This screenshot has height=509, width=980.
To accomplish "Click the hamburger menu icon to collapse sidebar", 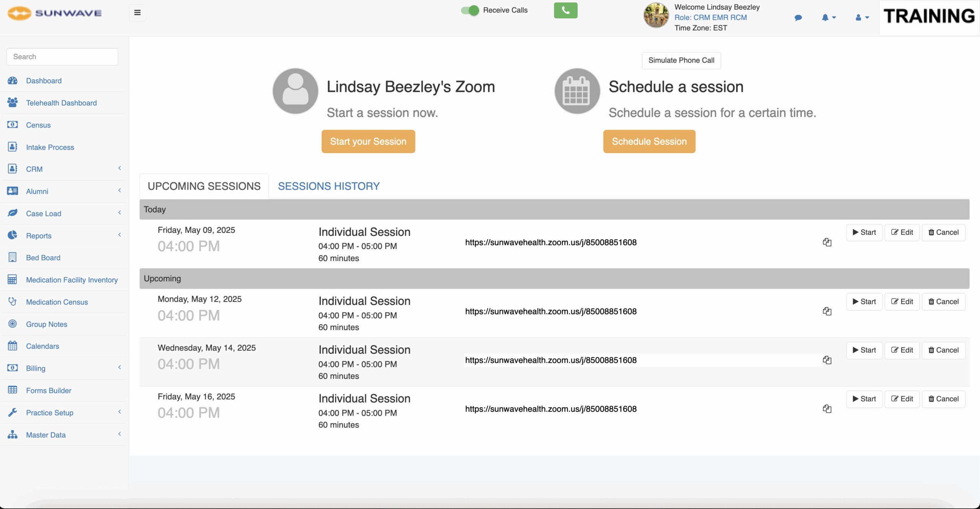I will point(137,13).
